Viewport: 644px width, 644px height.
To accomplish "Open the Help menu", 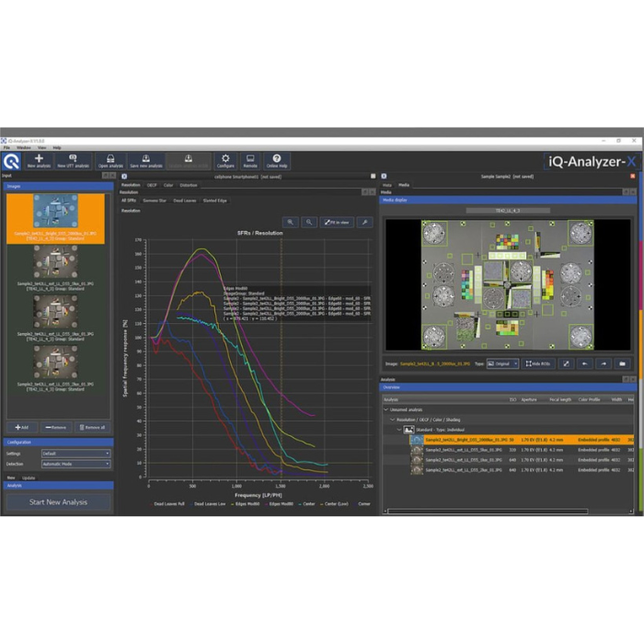I will [x=57, y=148].
